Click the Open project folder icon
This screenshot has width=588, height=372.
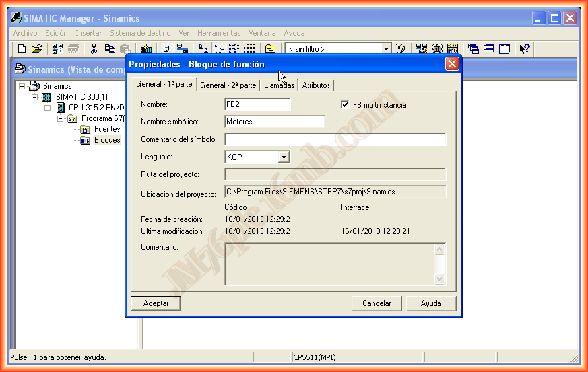coord(37,48)
